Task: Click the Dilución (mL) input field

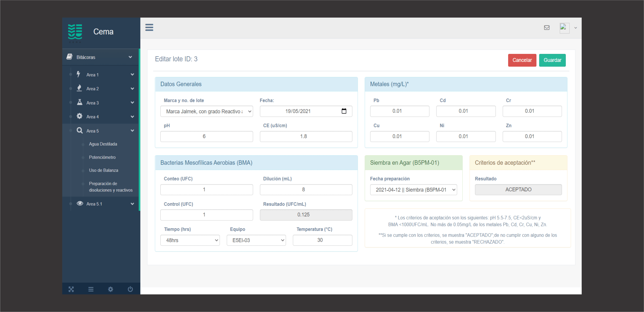Action: pos(306,190)
